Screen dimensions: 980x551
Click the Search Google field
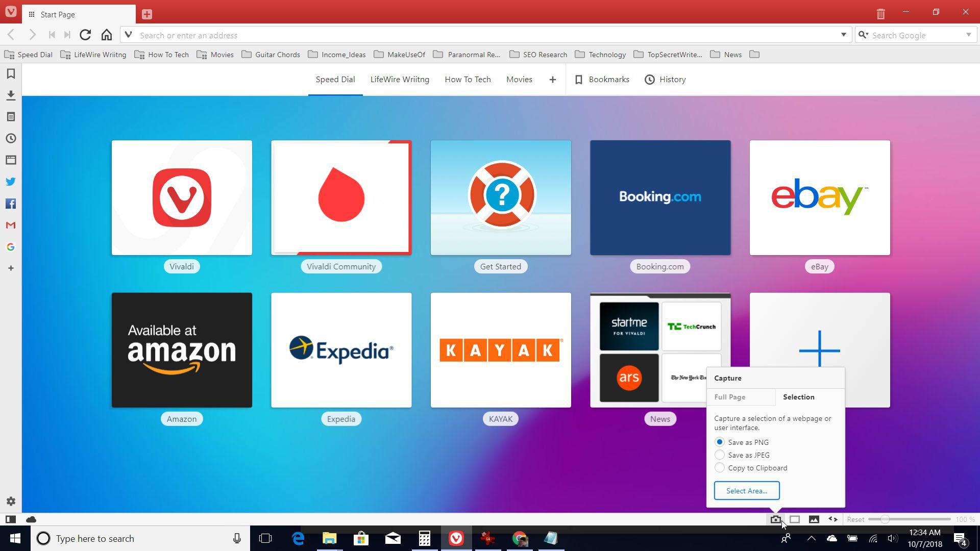click(x=916, y=35)
